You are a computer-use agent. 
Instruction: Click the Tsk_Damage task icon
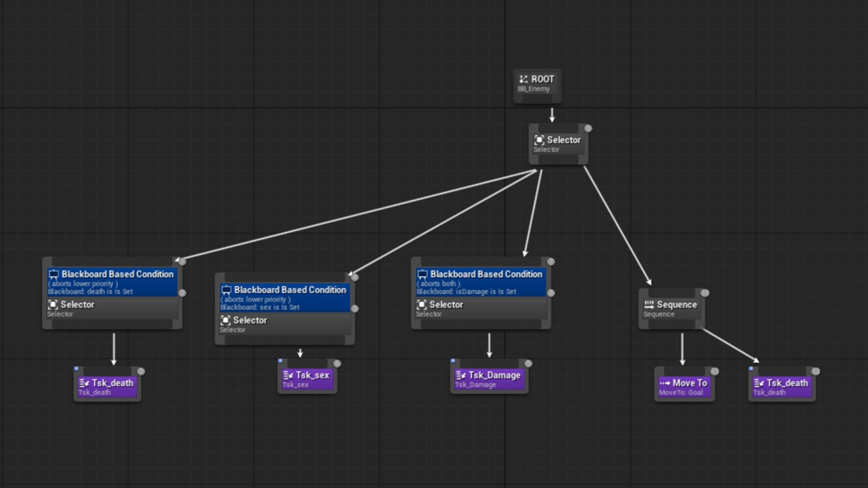tap(461, 375)
